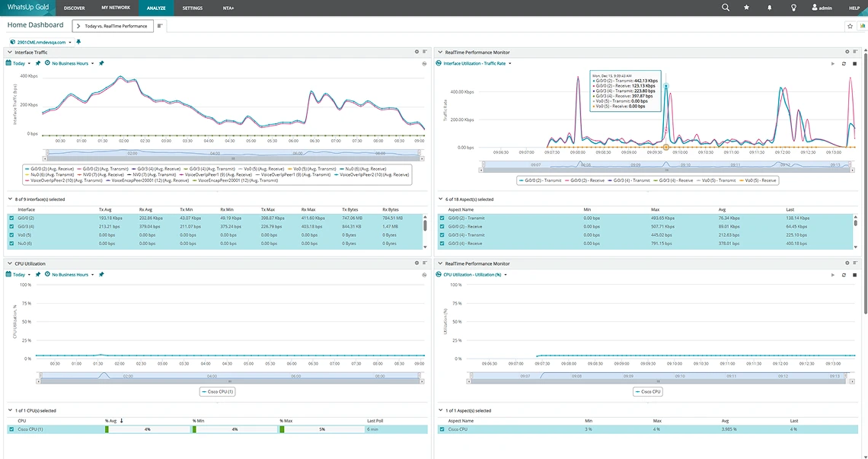Open CPU Utilization panel settings gear

click(x=416, y=263)
